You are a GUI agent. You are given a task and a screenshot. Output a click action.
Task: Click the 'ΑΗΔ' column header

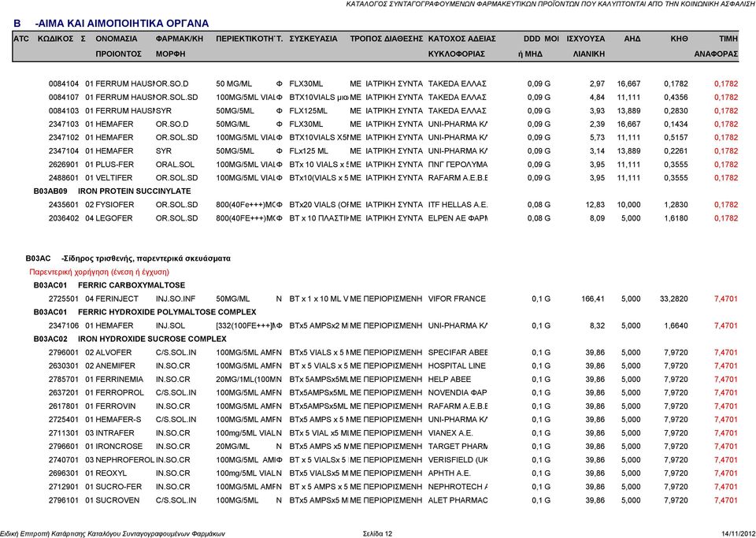point(632,39)
